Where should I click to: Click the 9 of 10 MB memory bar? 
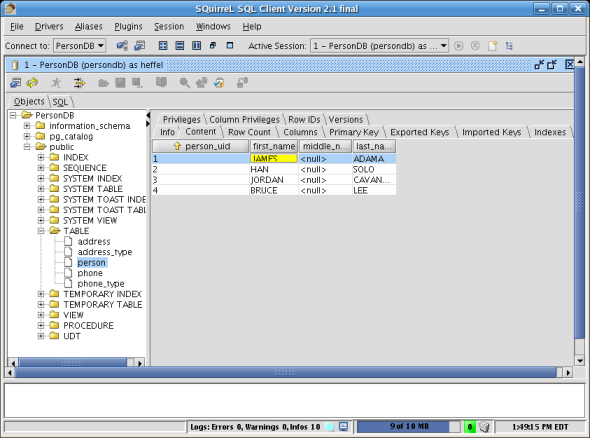409,426
